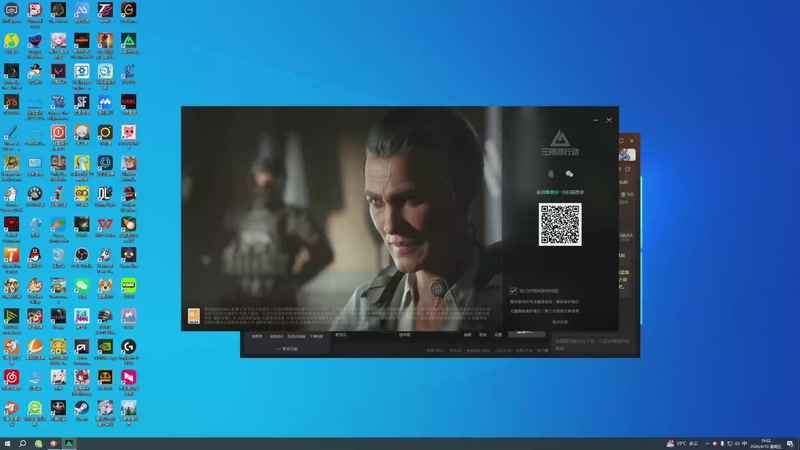Select WeChat login icon in game login window
Screen dimensions: 800x450
[x=569, y=174]
